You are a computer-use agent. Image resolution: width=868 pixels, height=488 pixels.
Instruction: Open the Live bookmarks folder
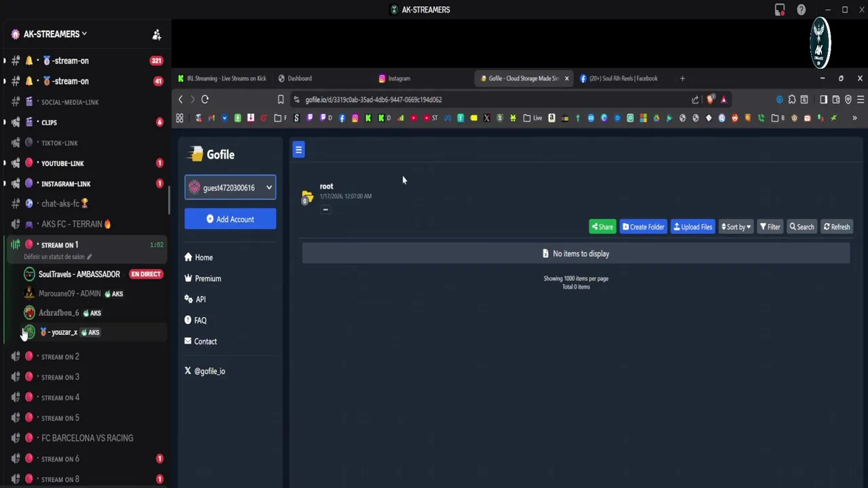532,118
